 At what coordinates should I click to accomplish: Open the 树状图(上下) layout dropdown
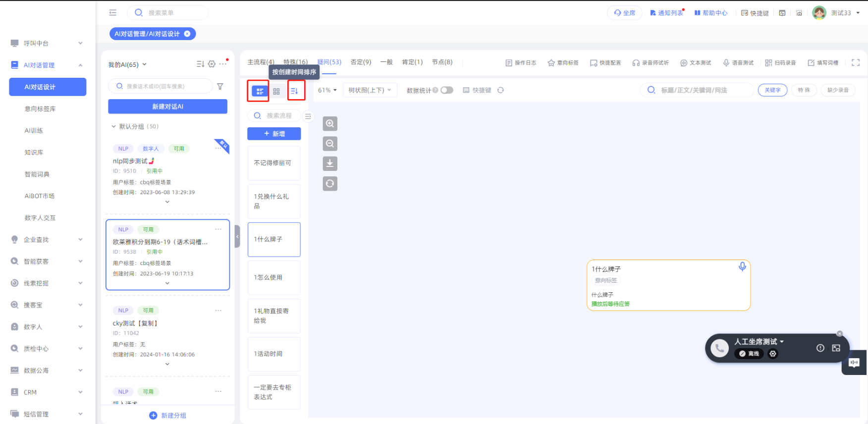tap(370, 90)
